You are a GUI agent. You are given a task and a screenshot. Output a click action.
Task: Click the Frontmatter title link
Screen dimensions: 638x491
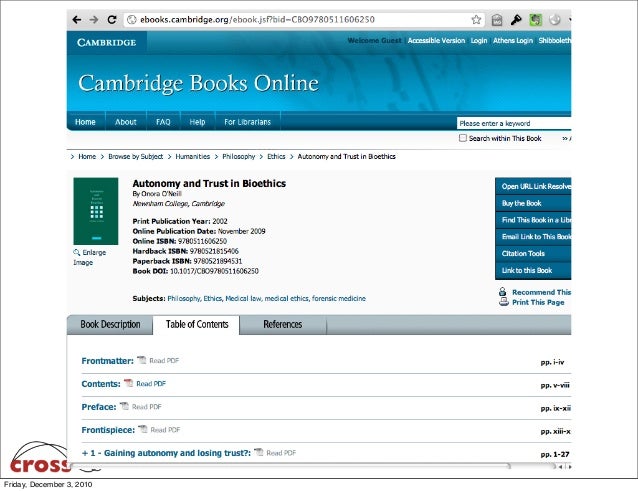pyautogui.click(x=107, y=361)
